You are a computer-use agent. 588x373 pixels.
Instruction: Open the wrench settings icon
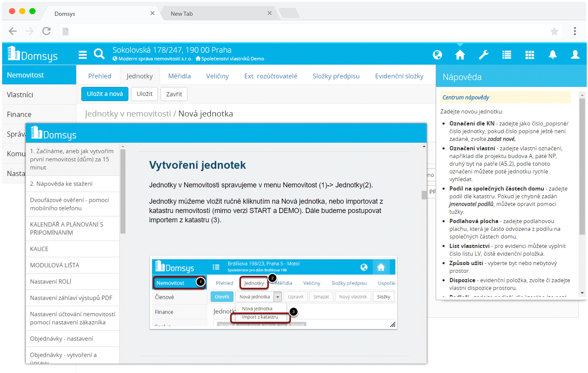point(484,54)
